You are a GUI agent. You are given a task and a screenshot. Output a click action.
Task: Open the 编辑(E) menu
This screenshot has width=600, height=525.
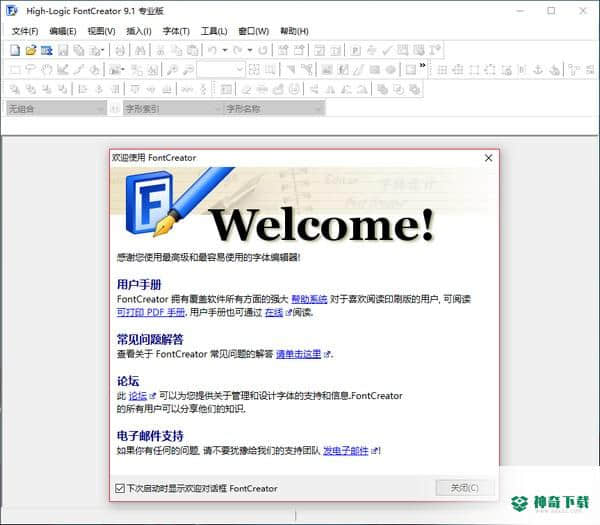63,31
